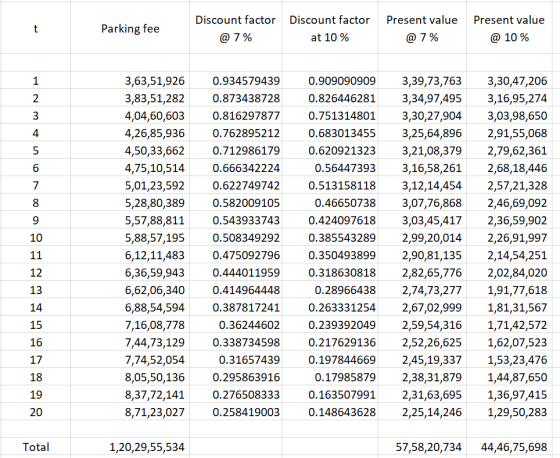The image size is (560, 458).
Task: Click the 'Total' row label
Action: click(x=36, y=447)
